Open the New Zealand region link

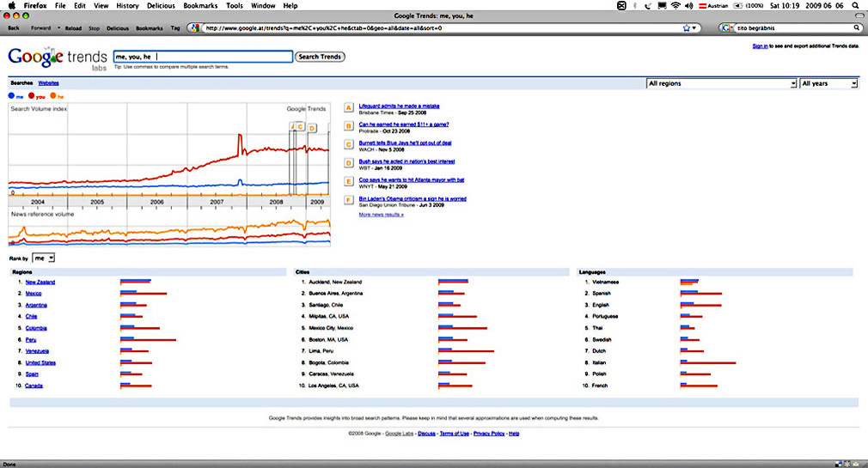pyautogui.click(x=40, y=283)
